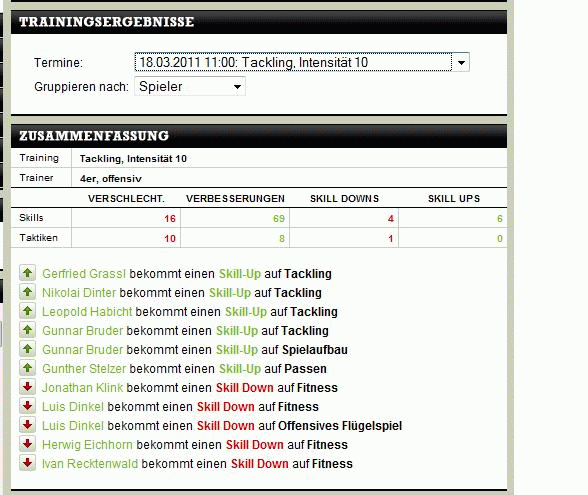588x495 pixels.
Task: Open the Termine date dropdown
Action: click(x=302, y=62)
